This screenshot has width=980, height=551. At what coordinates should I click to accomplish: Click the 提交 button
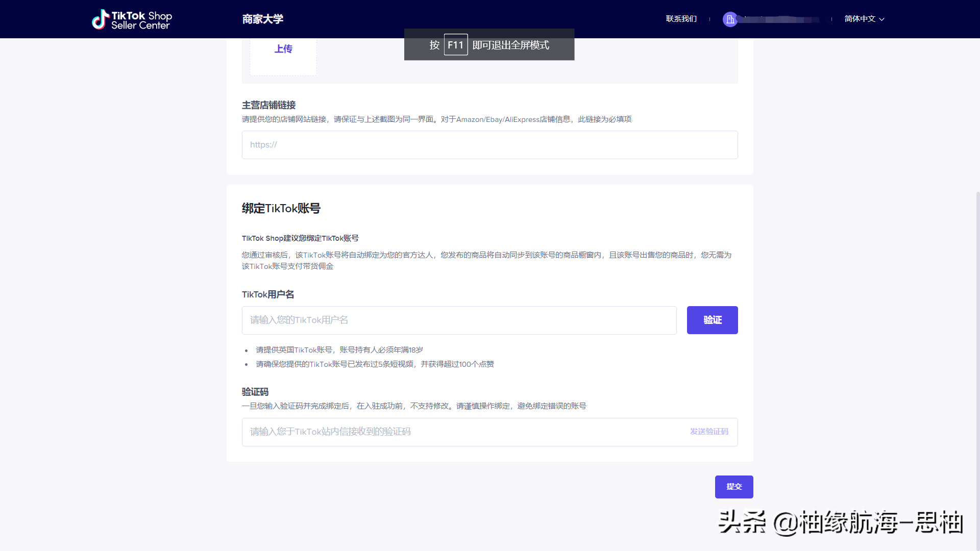pyautogui.click(x=733, y=487)
